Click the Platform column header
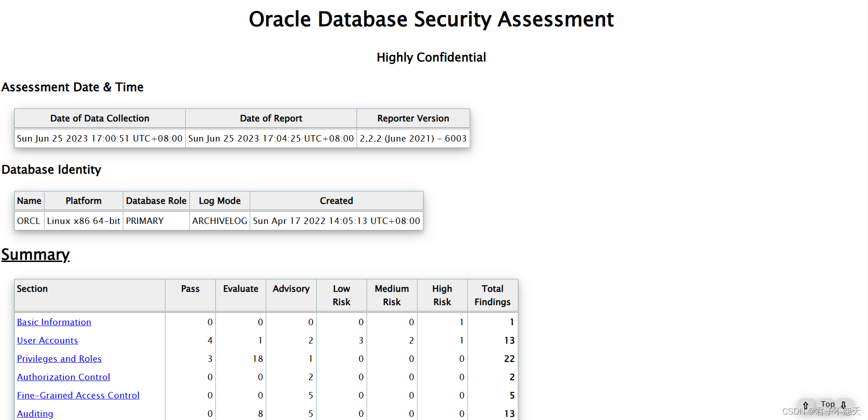Viewport: 868px width, 420px height. 83,201
